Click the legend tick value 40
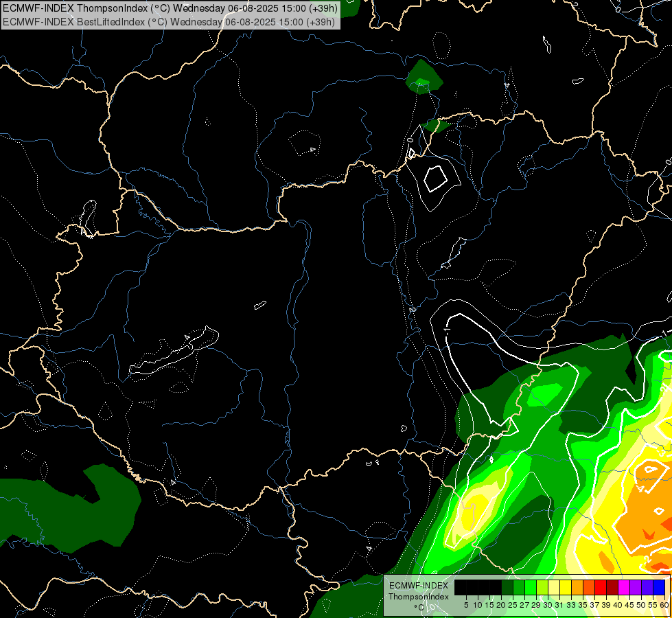This screenshot has width=672, height=618. tap(618, 605)
